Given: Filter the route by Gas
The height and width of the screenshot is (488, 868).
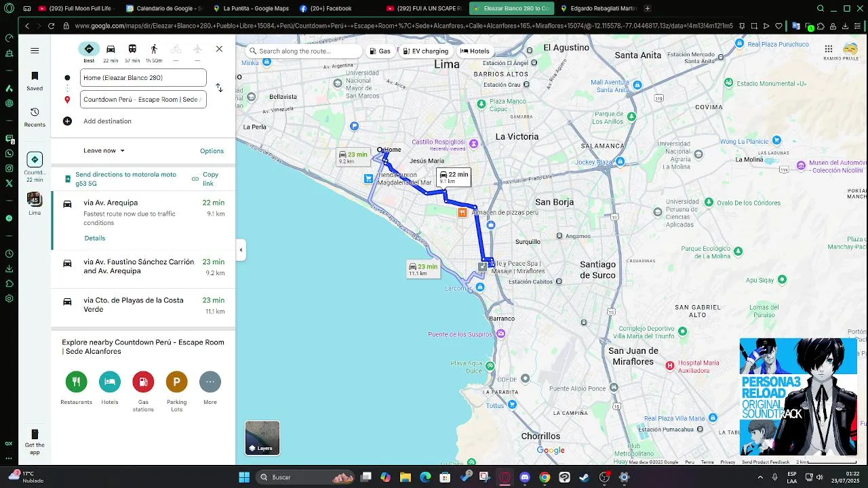Looking at the screenshot, I should tap(380, 51).
